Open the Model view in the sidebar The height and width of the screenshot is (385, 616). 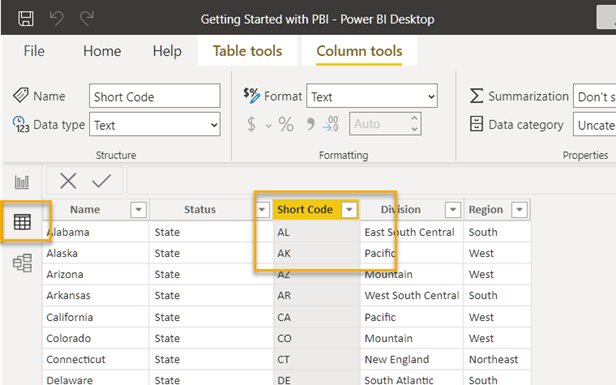(22, 263)
